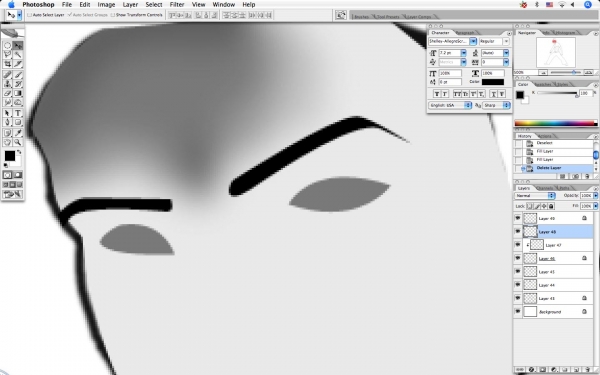Screen dimensions: 600x375
Task: Select the Healing Brush tool
Action: point(7,75)
